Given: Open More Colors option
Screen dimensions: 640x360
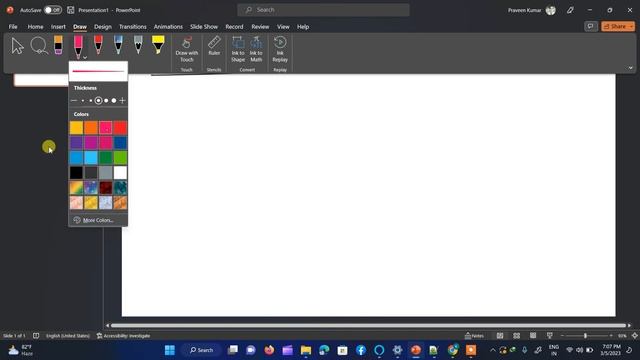Looking at the screenshot, I should coord(98,220).
